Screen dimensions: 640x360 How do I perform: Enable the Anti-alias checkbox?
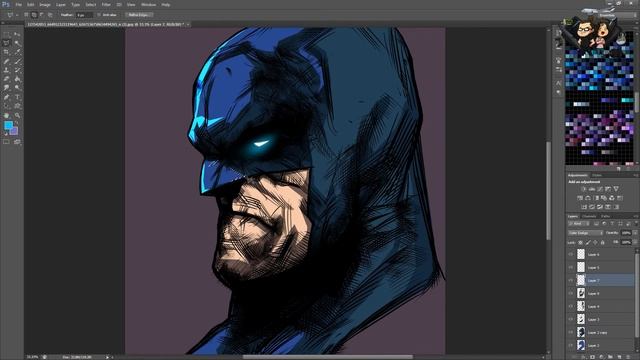[99, 15]
